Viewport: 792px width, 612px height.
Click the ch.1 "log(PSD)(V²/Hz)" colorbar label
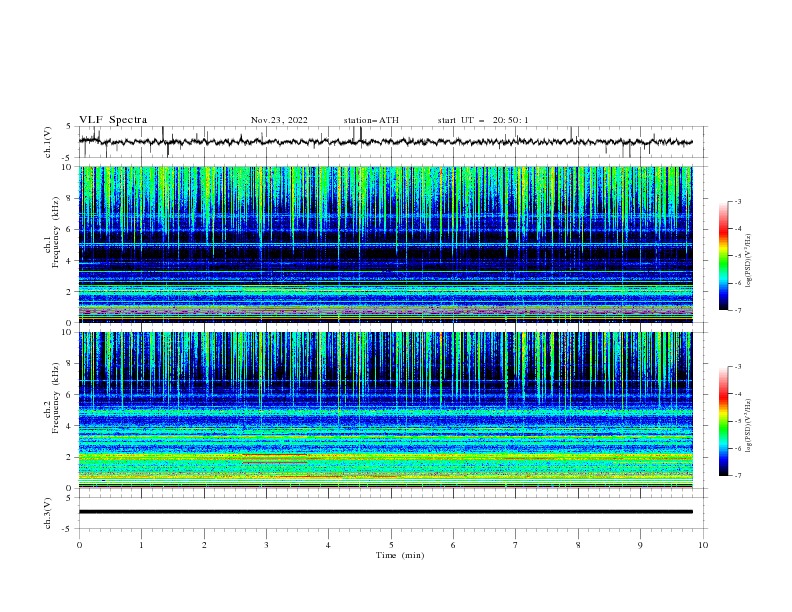pos(749,261)
